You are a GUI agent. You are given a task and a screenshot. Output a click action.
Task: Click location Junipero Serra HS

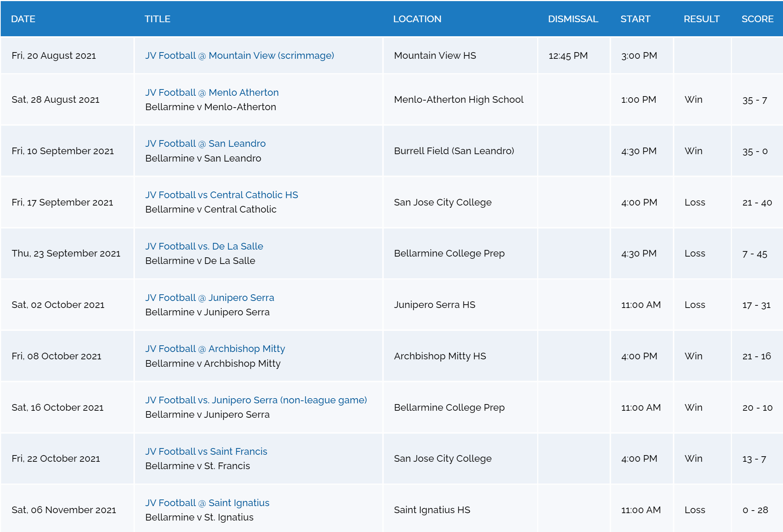[434, 305]
